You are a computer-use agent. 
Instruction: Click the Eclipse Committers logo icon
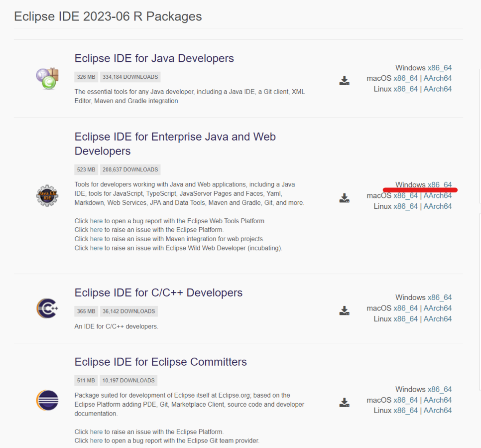point(47,400)
